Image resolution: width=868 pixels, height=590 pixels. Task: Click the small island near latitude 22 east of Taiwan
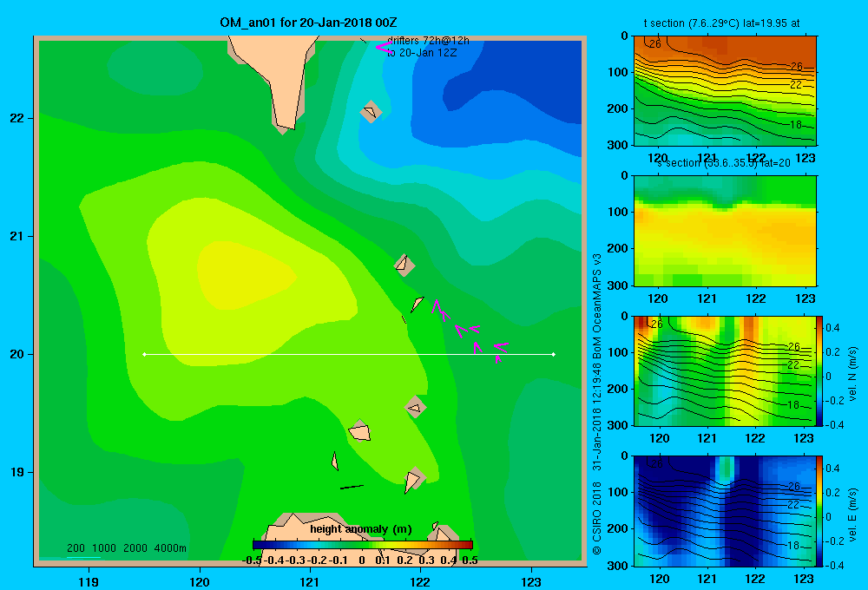tap(371, 112)
